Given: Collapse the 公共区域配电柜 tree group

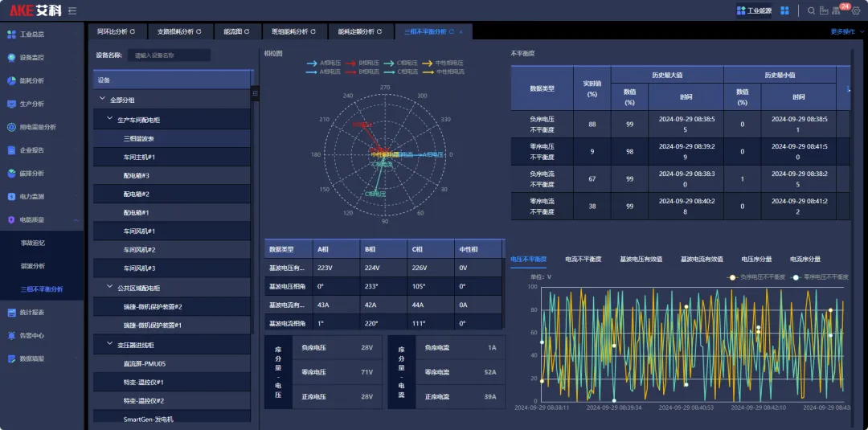Looking at the screenshot, I should (x=110, y=287).
